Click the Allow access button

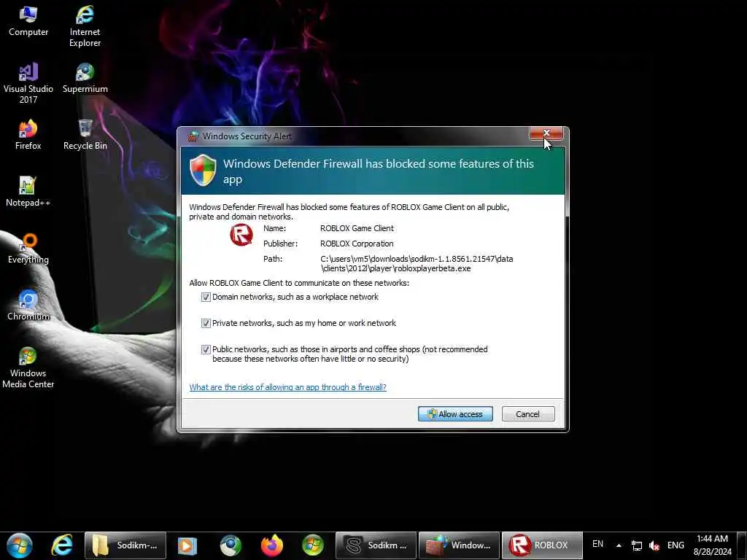point(455,414)
